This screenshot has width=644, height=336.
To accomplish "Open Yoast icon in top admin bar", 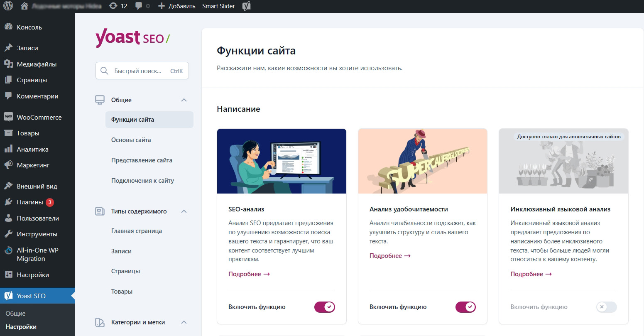I will (x=246, y=6).
